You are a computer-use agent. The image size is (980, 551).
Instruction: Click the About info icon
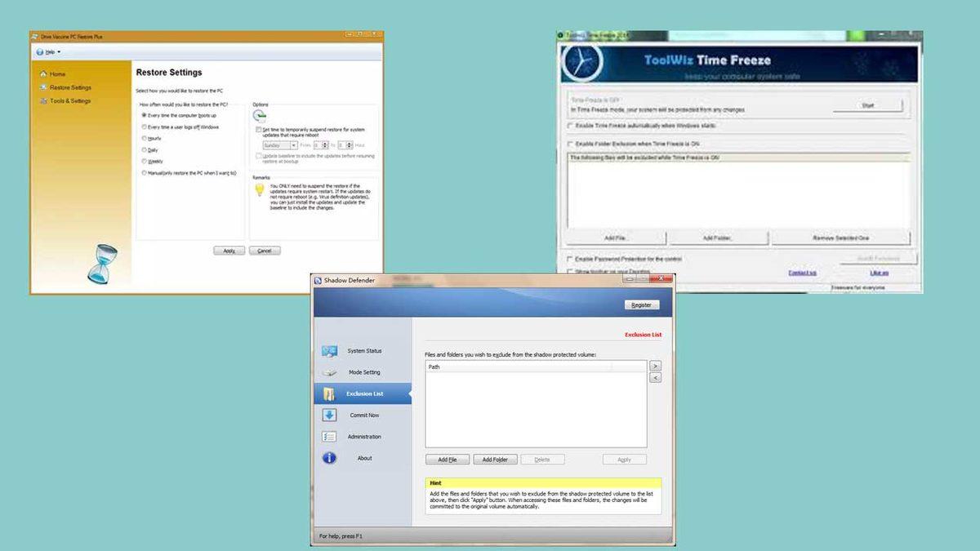(x=329, y=458)
